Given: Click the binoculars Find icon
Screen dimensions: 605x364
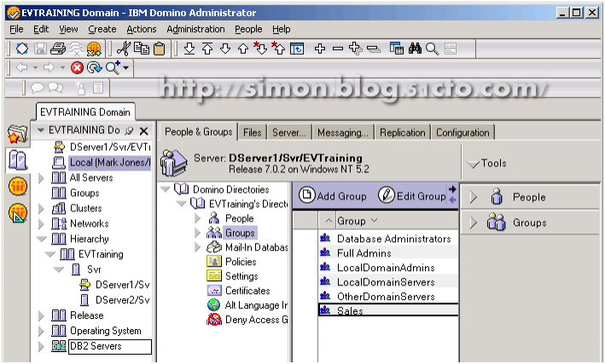Looking at the screenshot, I should tap(415, 49).
